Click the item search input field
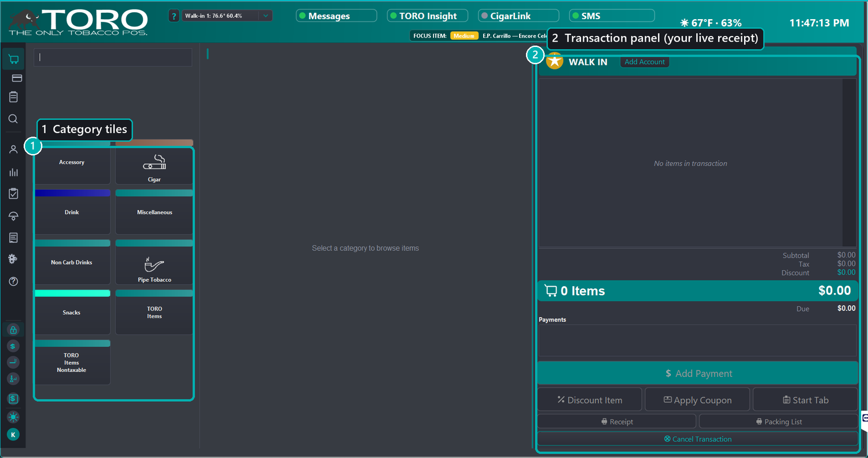 click(113, 57)
